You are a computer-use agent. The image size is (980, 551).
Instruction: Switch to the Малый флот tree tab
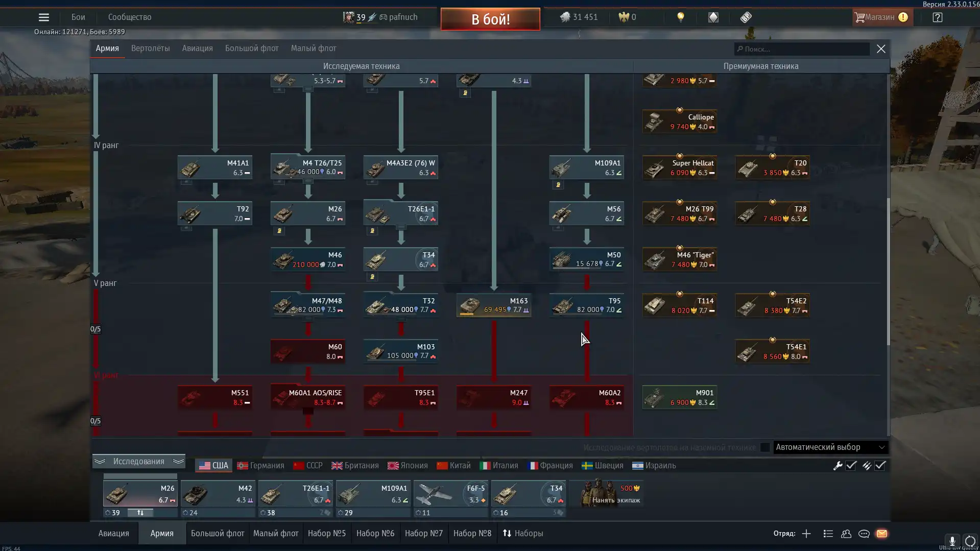tap(314, 49)
